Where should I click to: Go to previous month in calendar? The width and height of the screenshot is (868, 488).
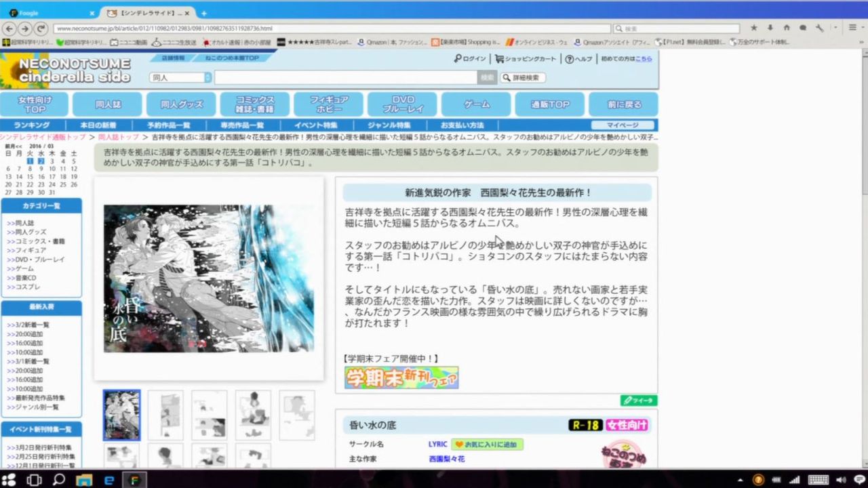(x=13, y=146)
